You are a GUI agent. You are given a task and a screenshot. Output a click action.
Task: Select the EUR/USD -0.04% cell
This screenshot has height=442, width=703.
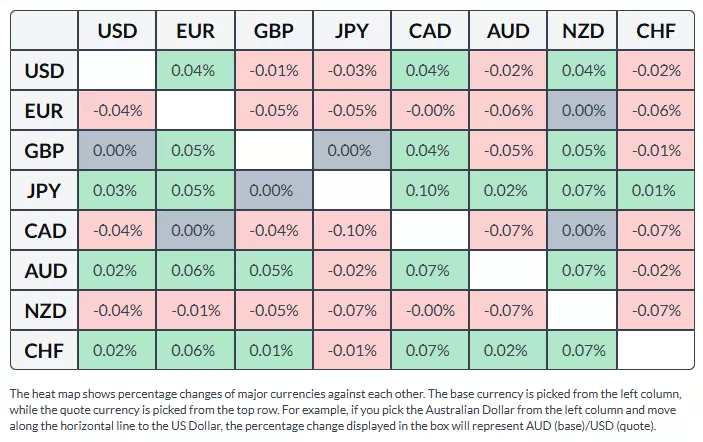click(x=117, y=111)
